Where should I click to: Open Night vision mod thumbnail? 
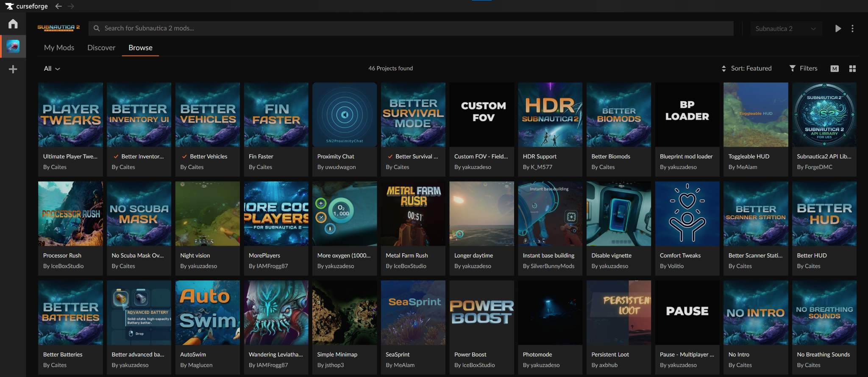coord(208,214)
